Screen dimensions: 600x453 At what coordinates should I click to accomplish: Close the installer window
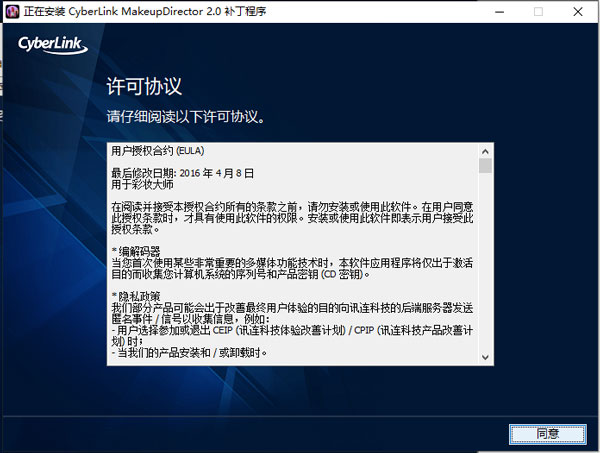click(578, 12)
